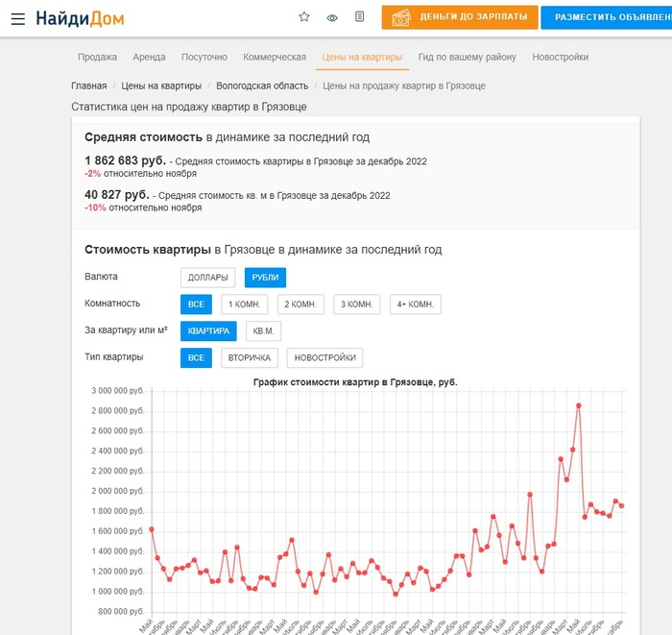Viewport: 672px width, 635px height.
Task: Open Гид по вашему району tab
Action: (467, 57)
